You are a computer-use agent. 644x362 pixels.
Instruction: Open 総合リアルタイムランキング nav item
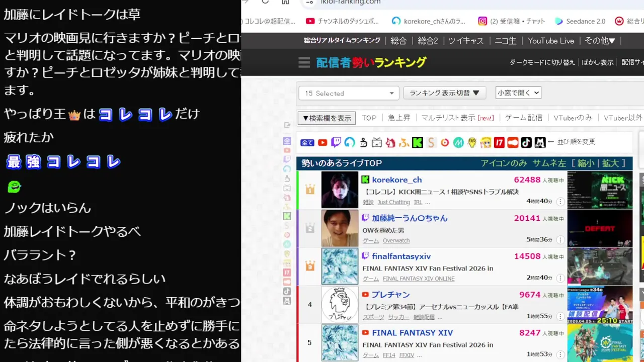[x=342, y=41]
